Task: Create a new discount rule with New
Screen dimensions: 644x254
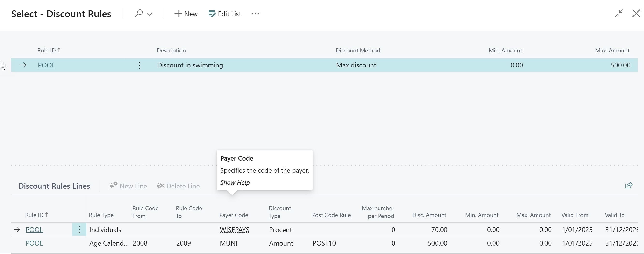Action: [x=186, y=14]
